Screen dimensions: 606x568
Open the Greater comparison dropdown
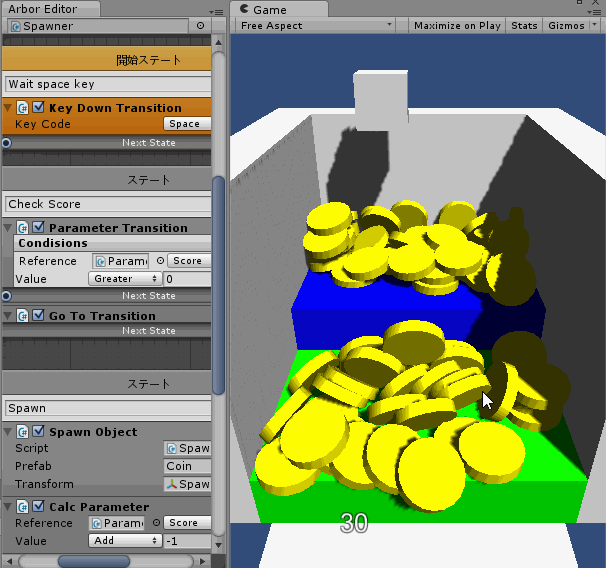[x=125, y=279]
